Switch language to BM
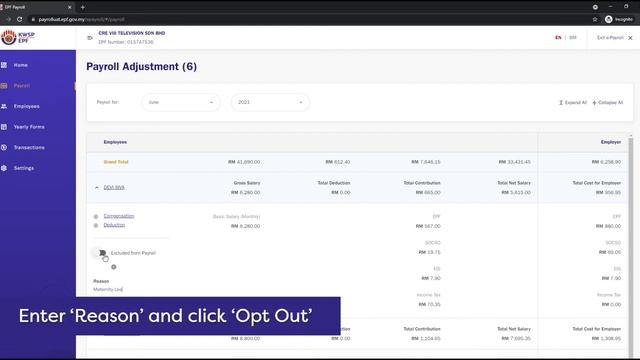Screen dimensions: 640x360 click(x=573, y=38)
